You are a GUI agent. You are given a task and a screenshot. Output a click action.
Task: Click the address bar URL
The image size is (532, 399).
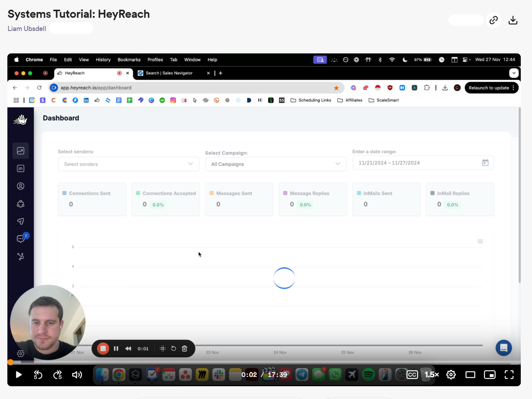coord(96,88)
